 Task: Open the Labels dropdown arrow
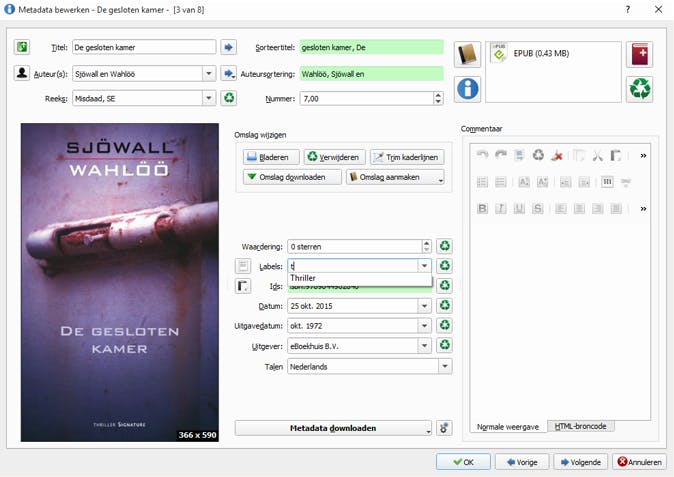(424, 266)
